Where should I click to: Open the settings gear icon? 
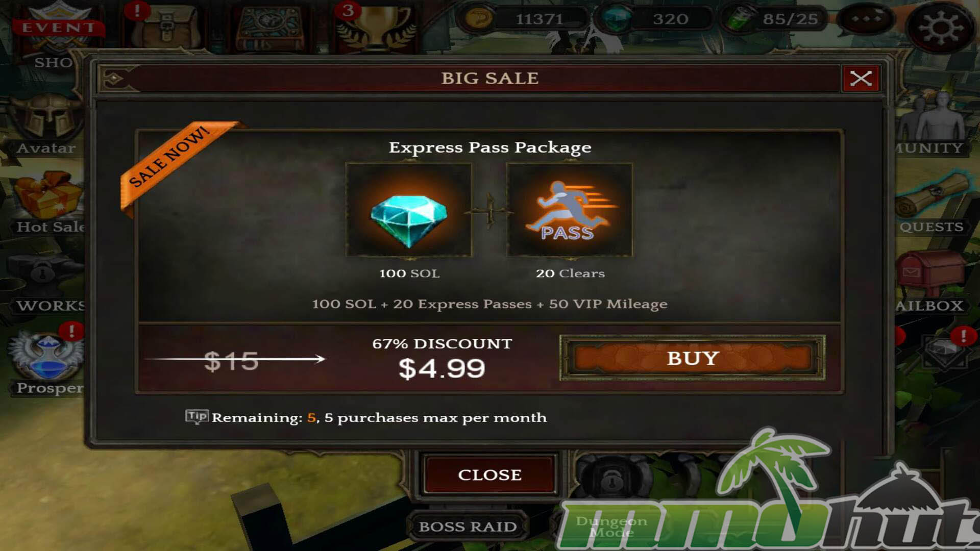(940, 27)
